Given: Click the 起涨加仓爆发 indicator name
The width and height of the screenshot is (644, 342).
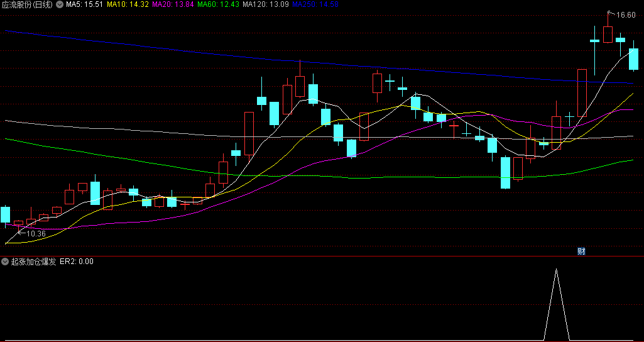Looking at the screenshot, I should pyautogui.click(x=34, y=262).
